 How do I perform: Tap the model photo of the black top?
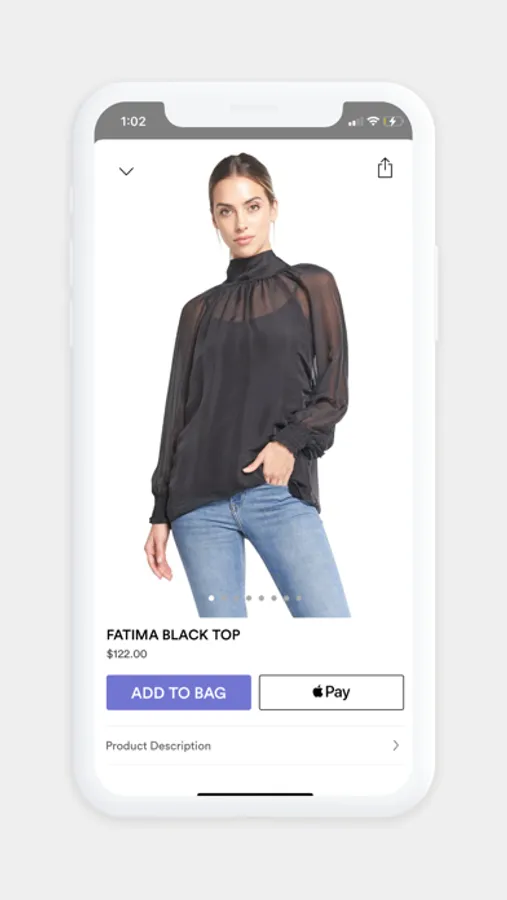pyautogui.click(x=247, y=385)
